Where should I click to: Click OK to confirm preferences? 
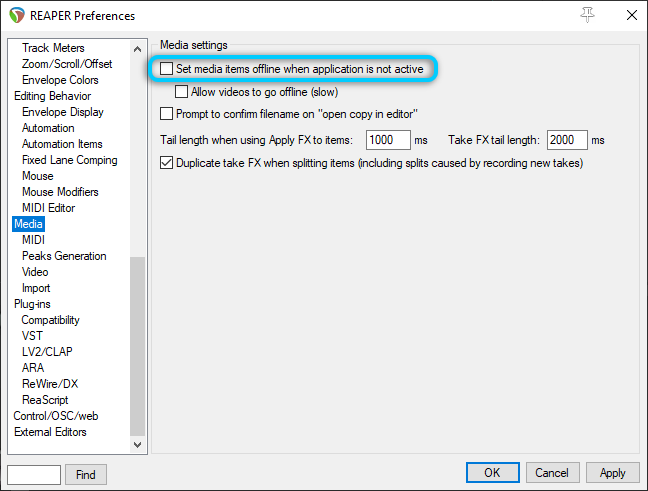pos(492,473)
